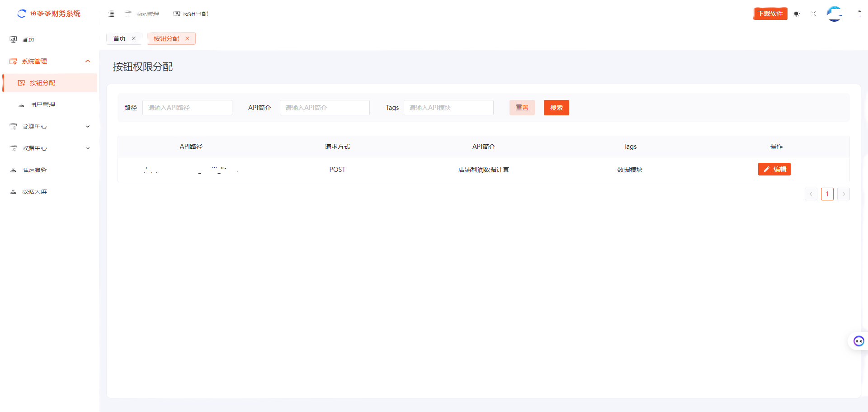The width and height of the screenshot is (868, 412).
Task: Click the 鱼多多财务系统 logo
Action: coord(49,14)
